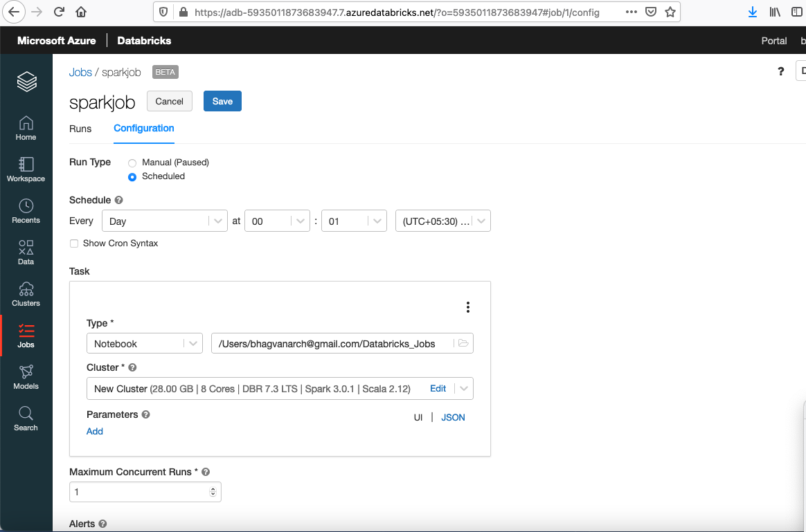Switch parameters view to UI
Screen dimensions: 806x532
418,417
